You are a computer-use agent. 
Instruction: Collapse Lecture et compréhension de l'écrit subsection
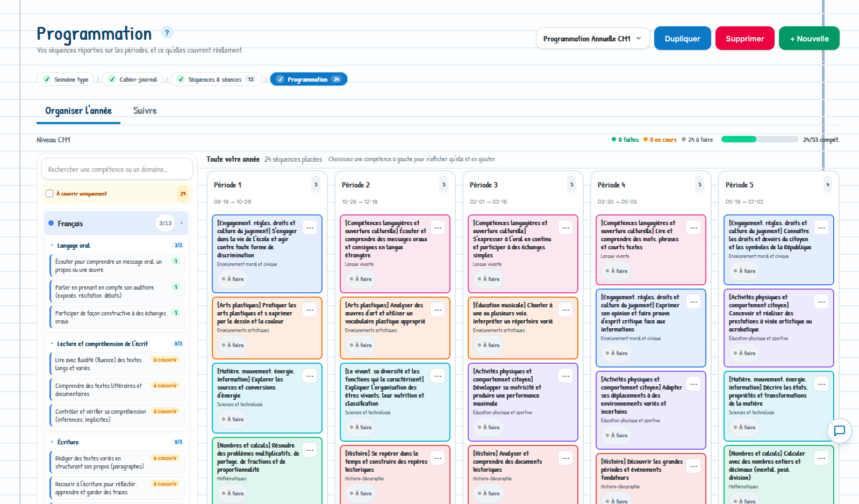(x=116, y=344)
